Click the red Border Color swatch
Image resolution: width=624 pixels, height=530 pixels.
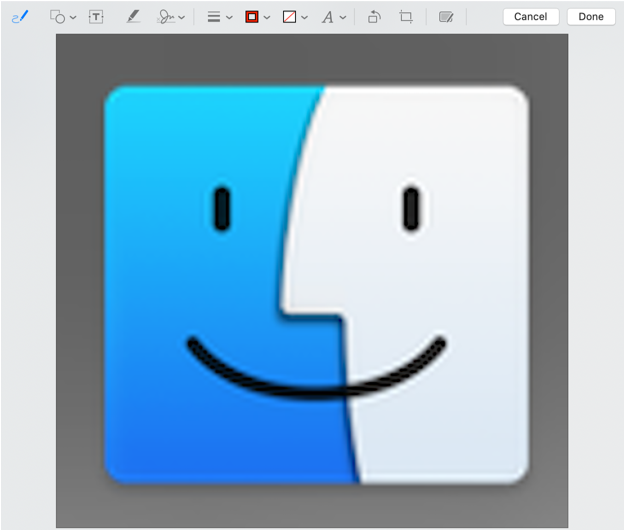coord(252,17)
